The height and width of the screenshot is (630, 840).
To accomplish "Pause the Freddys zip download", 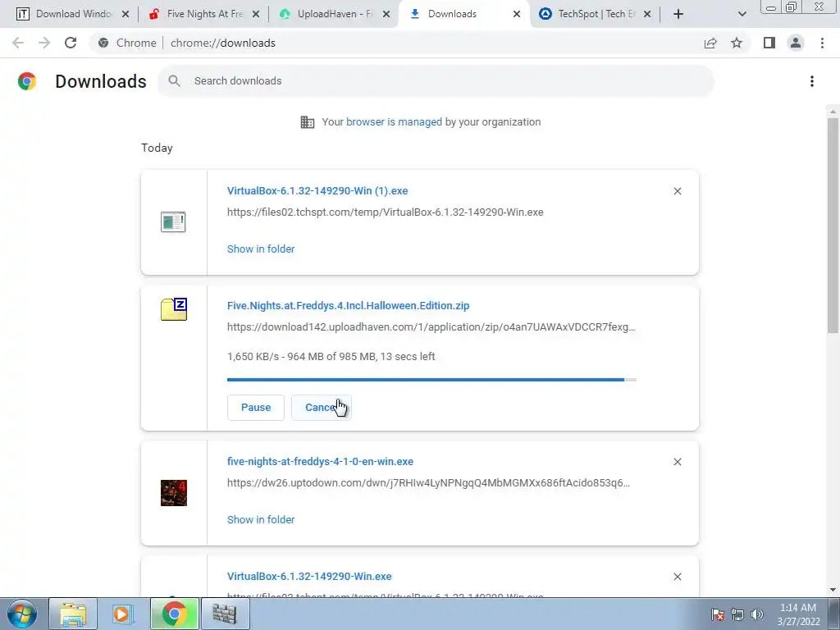I will click(256, 408).
